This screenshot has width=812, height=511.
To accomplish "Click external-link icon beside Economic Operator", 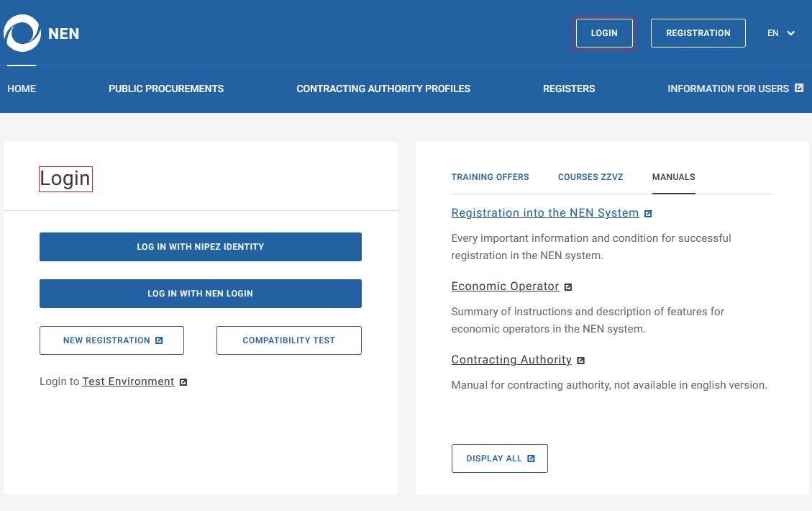I will (568, 287).
